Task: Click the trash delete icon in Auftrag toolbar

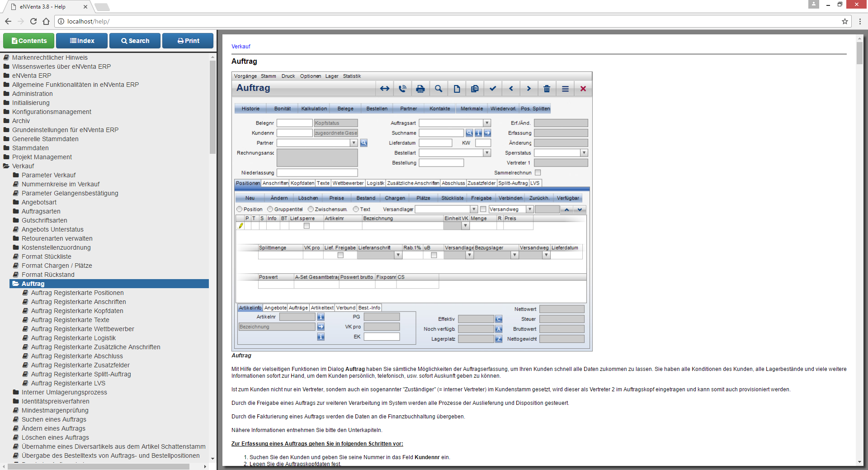Action: pyautogui.click(x=547, y=89)
